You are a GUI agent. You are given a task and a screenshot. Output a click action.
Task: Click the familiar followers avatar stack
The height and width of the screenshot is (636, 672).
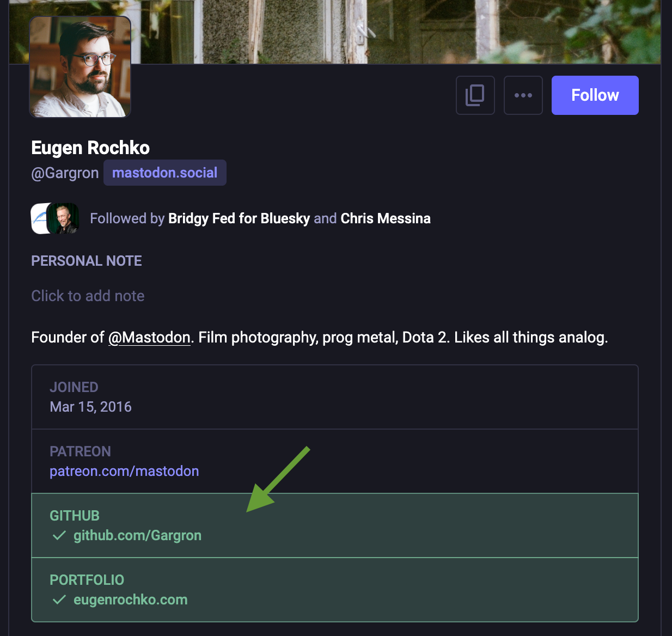pos(55,218)
